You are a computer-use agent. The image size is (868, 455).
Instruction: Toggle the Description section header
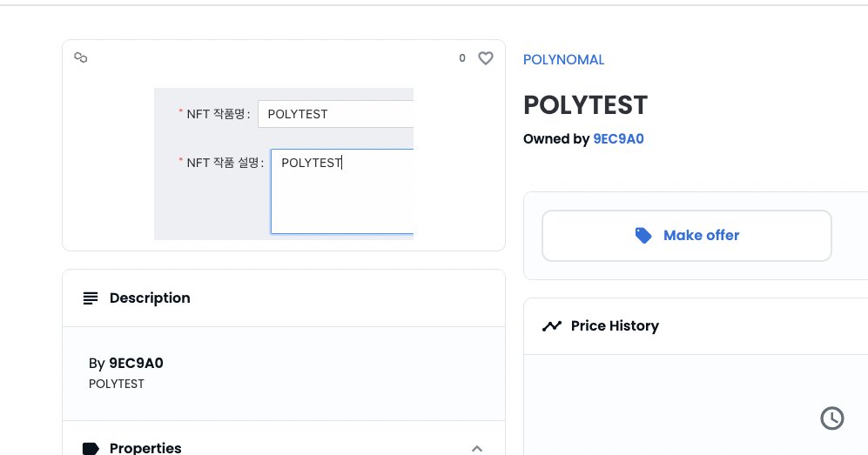[284, 298]
